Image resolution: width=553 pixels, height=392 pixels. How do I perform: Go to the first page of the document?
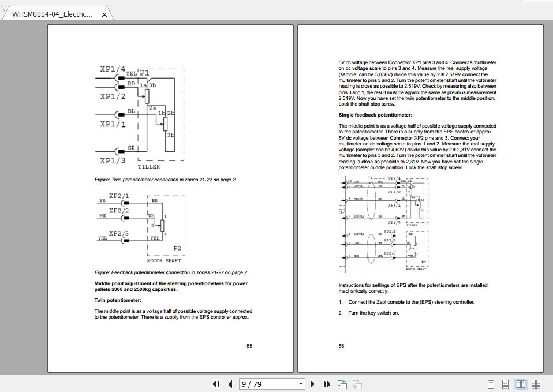[216, 383]
